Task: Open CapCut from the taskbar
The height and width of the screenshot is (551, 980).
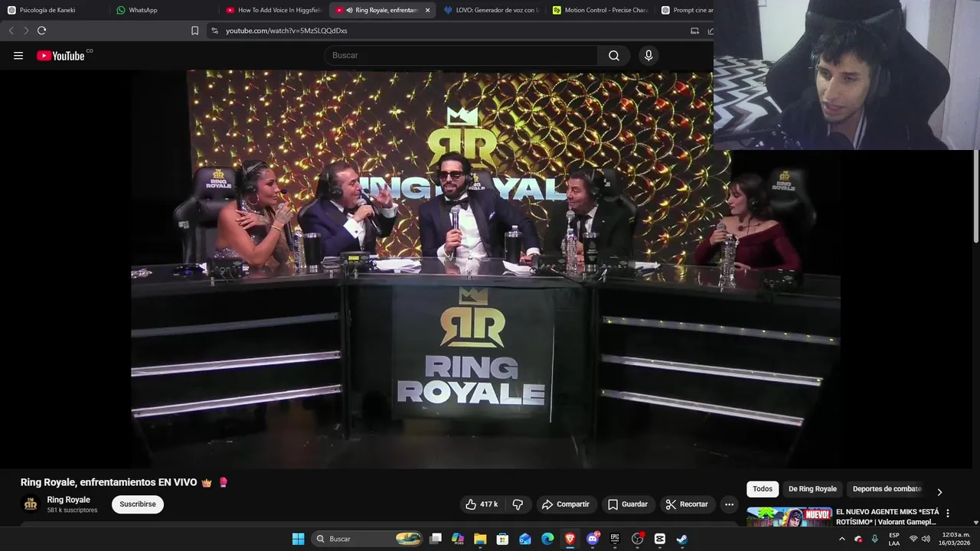Action: pyautogui.click(x=660, y=539)
